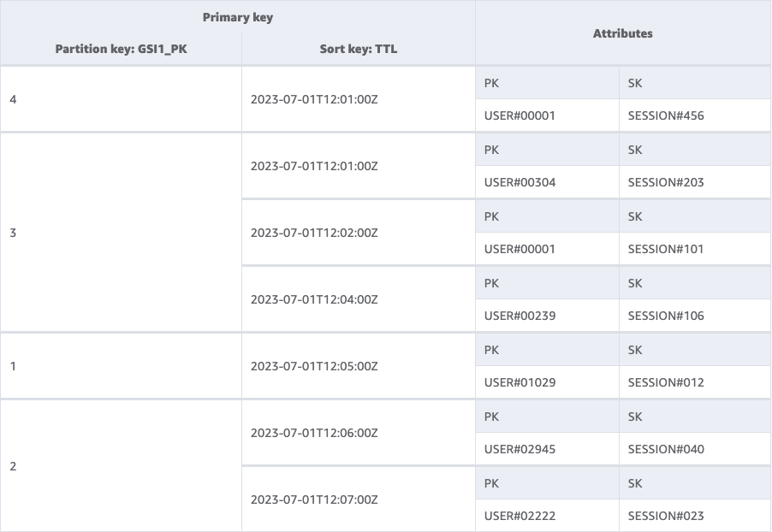Click partition key value 3
Screen dimensions: 772x532
[x=13, y=233]
